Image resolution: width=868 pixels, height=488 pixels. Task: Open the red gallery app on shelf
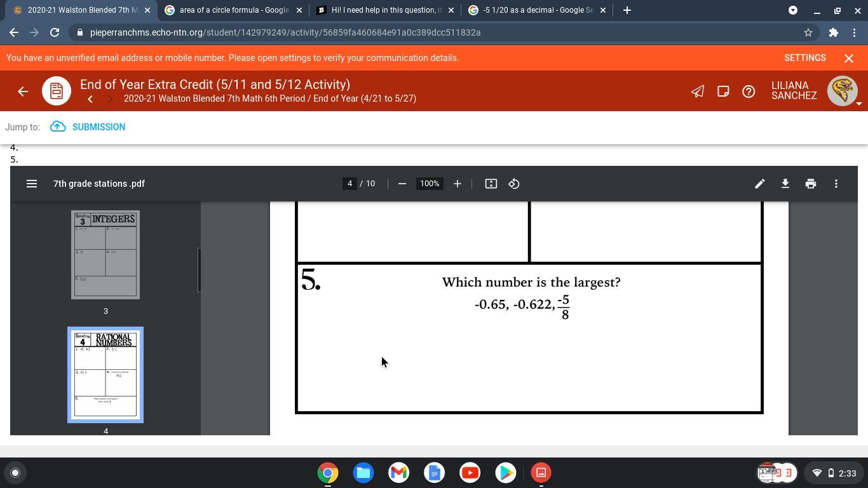(541, 473)
